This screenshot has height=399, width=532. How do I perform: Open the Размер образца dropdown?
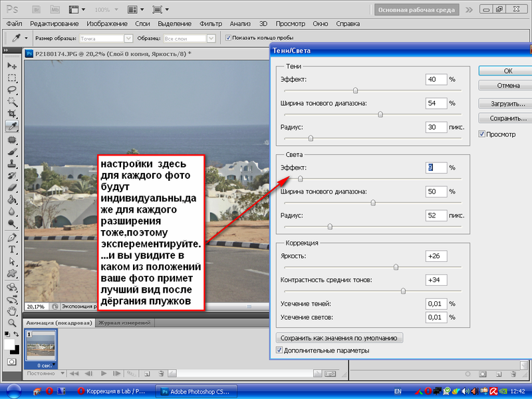pos(128,39)
